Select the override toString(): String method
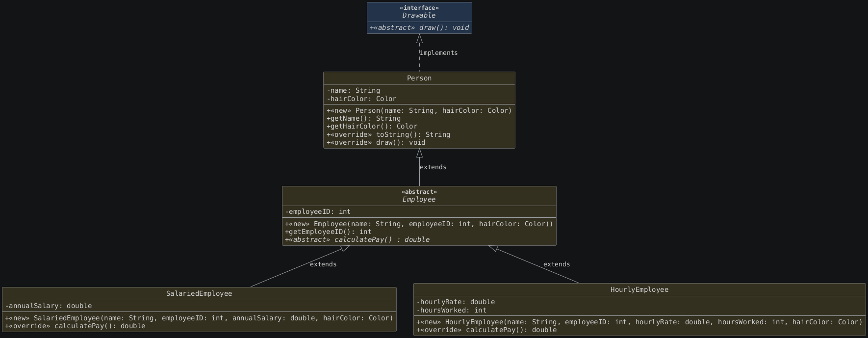Image resolution: width=868 pixels, height=338 pixels. click(x=388, y=134)
